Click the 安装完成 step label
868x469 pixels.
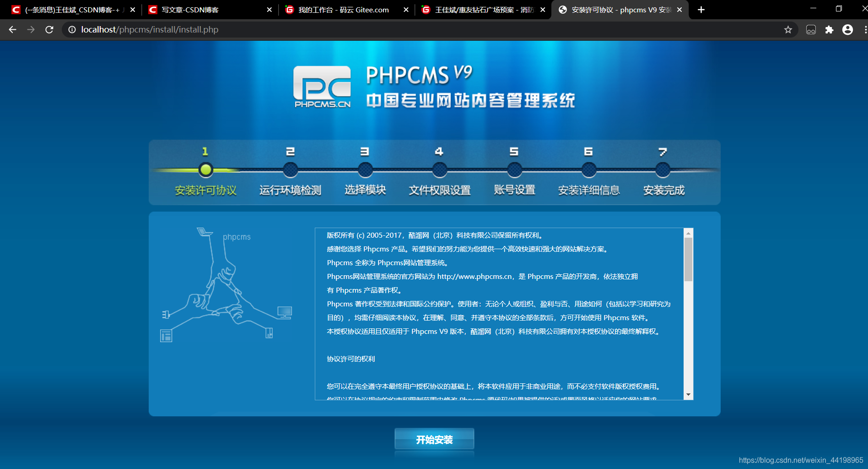tap(663, 190)
